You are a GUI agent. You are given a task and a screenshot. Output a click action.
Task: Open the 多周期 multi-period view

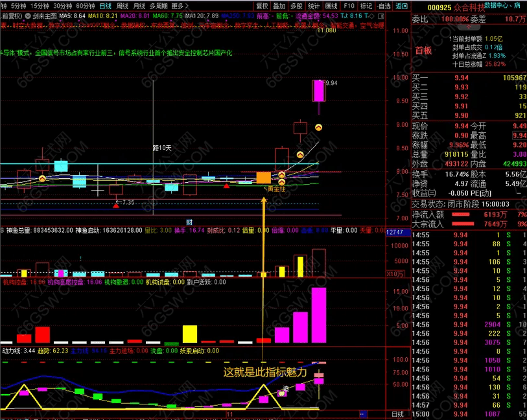pyautogui.click(x=158, y=6)
